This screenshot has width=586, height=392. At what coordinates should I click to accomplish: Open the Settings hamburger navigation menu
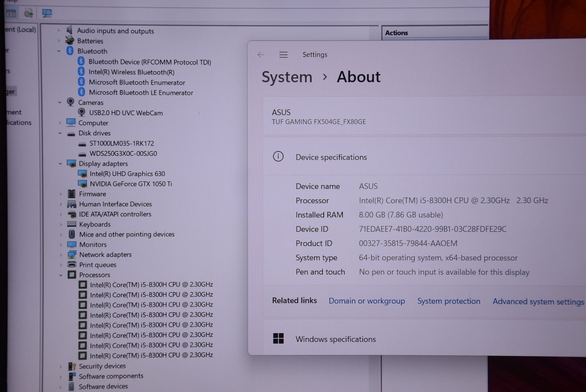(283, 55)
